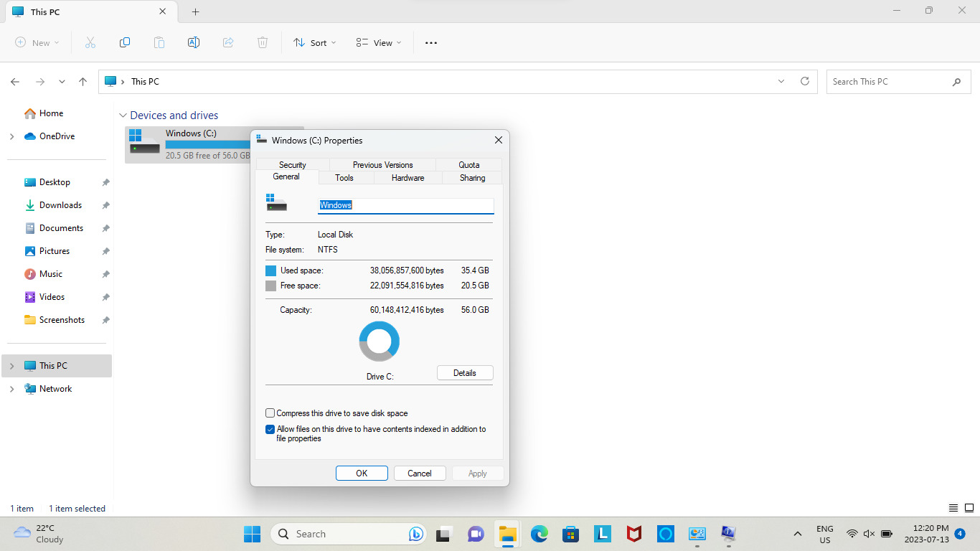The image size is (980, 551).
Task: Click the File Explorer taskbar icon
Action: (x=508, y=534)
